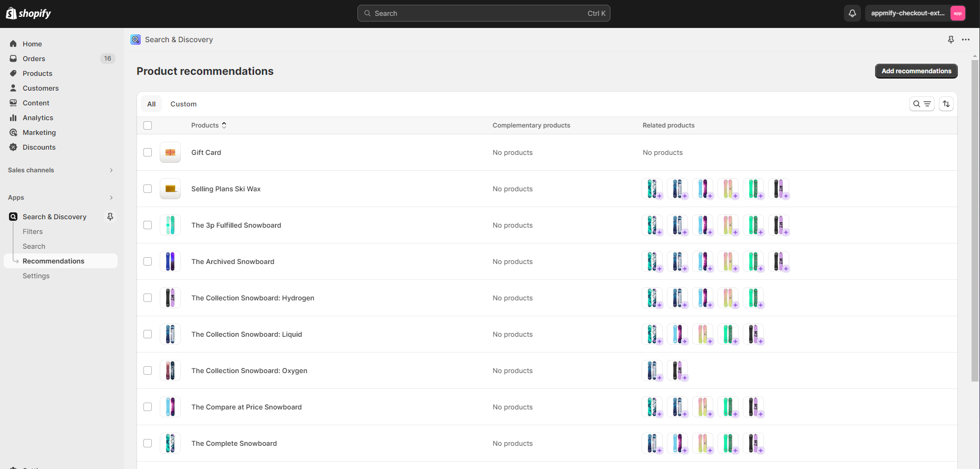Click the sort arrows icon button

[946, 104]
